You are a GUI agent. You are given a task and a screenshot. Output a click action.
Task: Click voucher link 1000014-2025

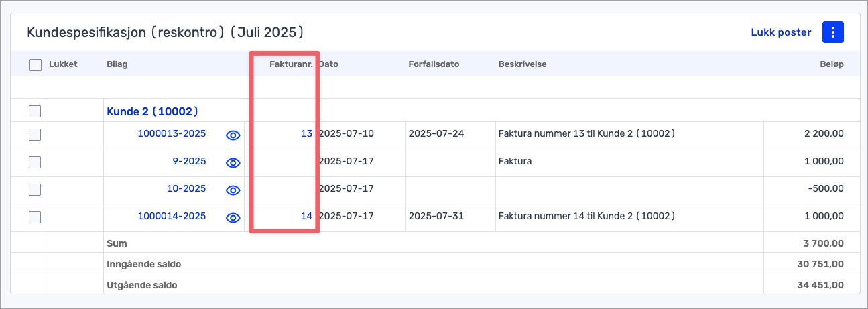coord(172,216)
